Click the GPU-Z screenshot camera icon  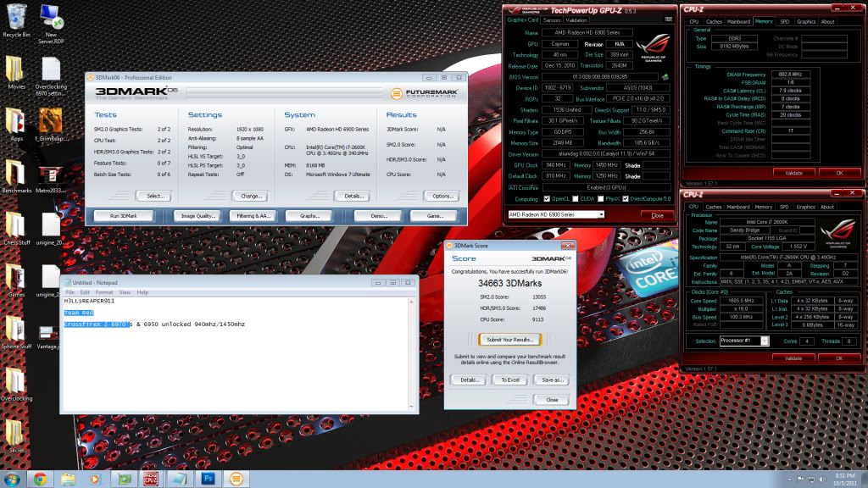point(668,20)
